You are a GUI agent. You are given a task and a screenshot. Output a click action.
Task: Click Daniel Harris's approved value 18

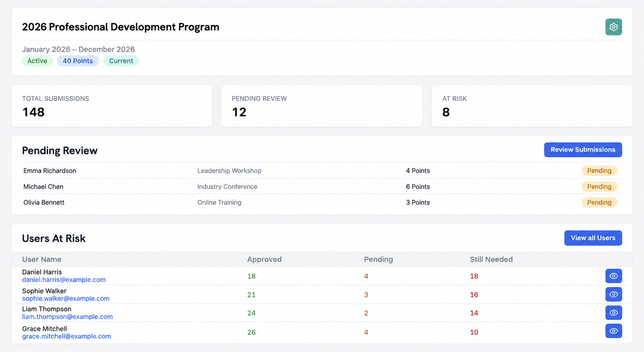(x=251, y=276)
